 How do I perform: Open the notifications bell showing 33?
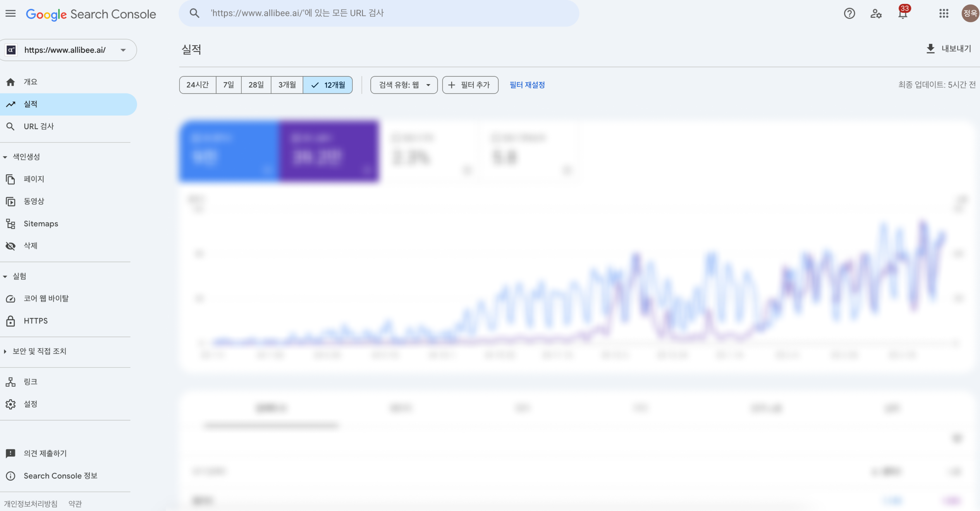pyautogui.click(x=903, y=13)
